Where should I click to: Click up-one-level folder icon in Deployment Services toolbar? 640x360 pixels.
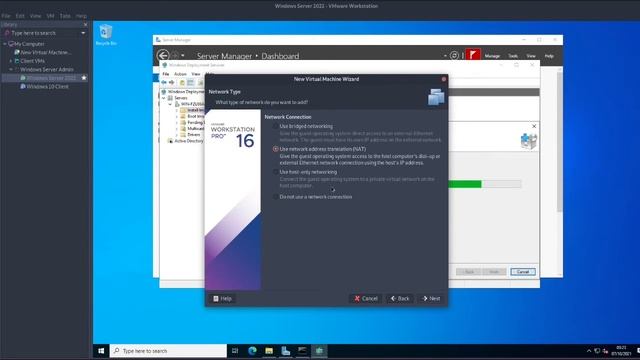182,82
